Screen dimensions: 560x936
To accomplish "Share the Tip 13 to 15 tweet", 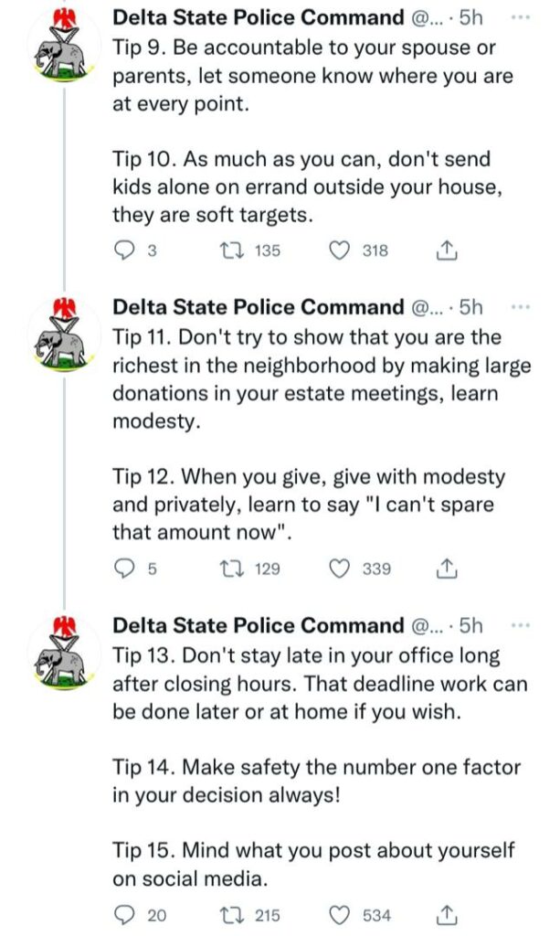I will 447,914.
